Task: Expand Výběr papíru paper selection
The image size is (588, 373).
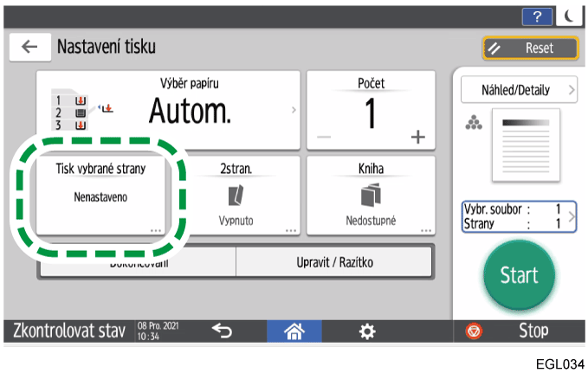Action: click(169, 110)
